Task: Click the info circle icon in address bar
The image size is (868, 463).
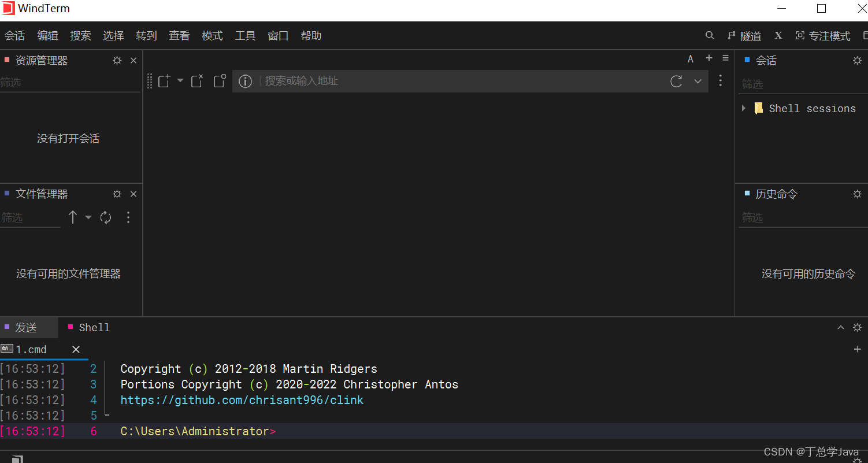Action: pos(246,82)
